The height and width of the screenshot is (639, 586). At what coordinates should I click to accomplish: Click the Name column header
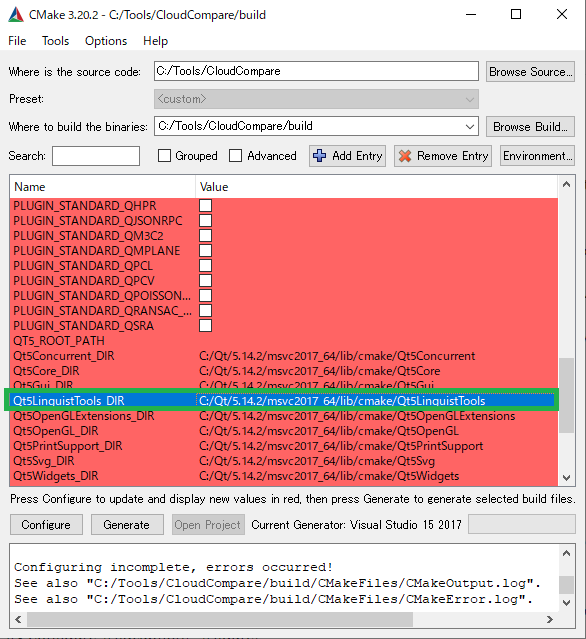point(102,187)
